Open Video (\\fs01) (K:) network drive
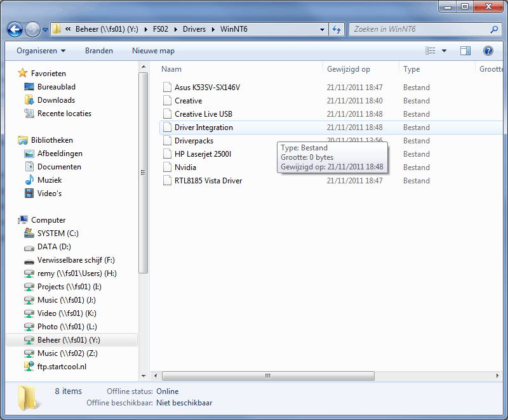This screenshot has width=508, height=420. (x=67, y=313)
